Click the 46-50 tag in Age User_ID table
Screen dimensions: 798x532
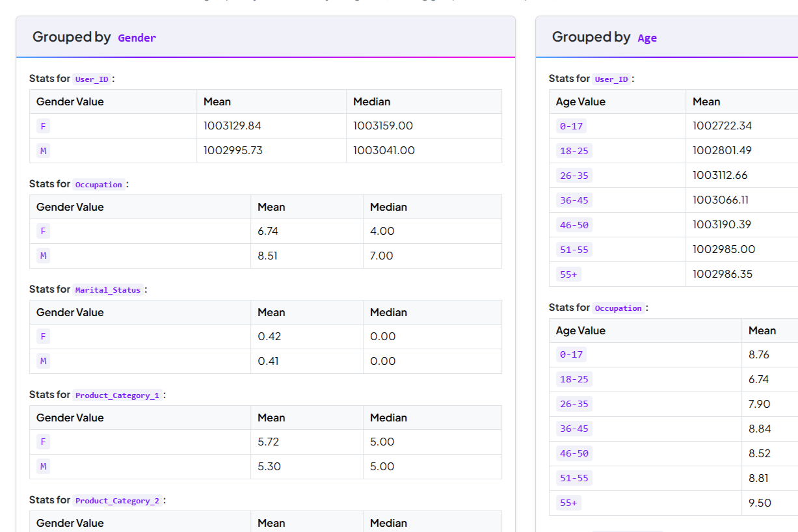pyautogui.click(x=574, y=225)
